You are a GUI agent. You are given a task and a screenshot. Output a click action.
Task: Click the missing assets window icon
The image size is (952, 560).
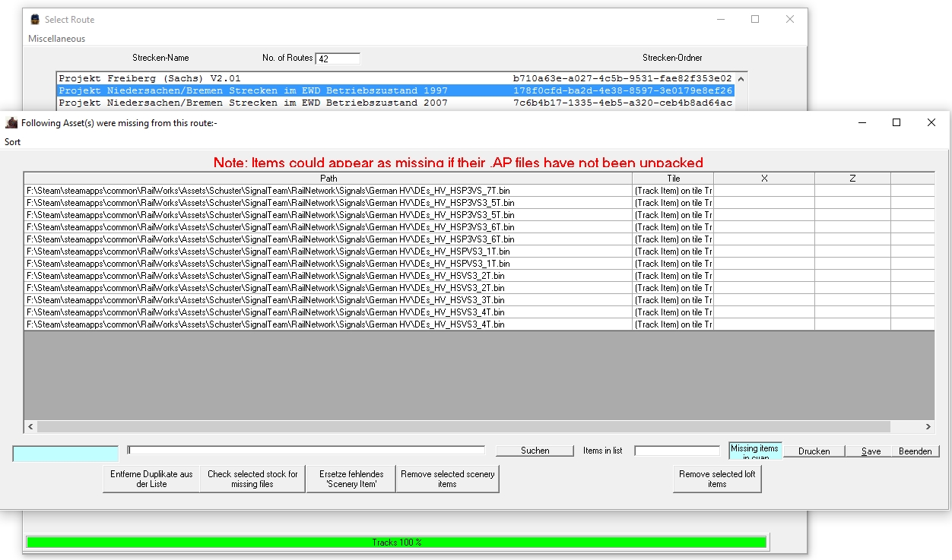click(x=11, y=122)
